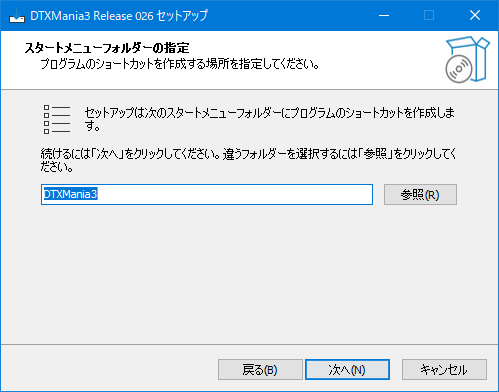Click the スタートメニューフォルダーの指定 heading
This screenshot has height=392, width=499.
(x=107, y=48)
